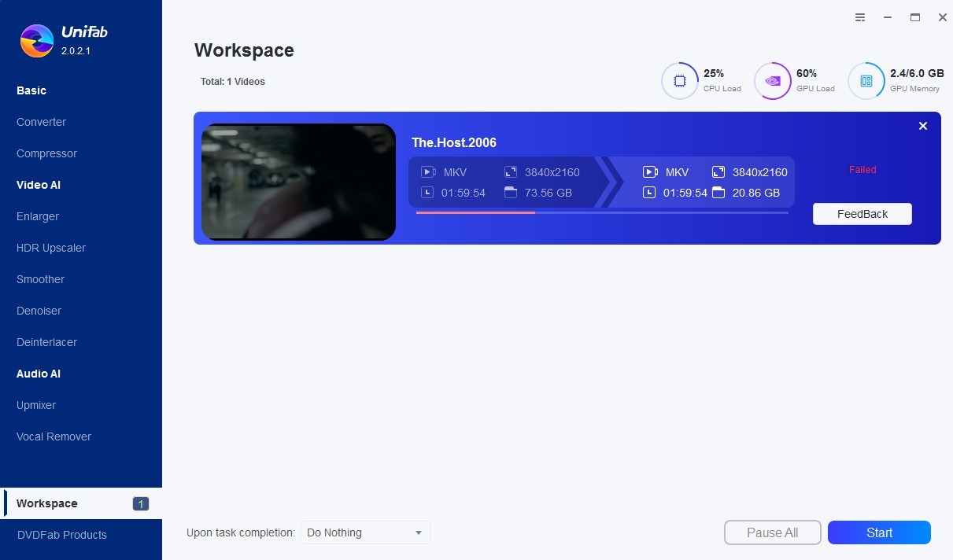
Task: Select HDR Upscaler in sidebar
Action: pos(51,248)
